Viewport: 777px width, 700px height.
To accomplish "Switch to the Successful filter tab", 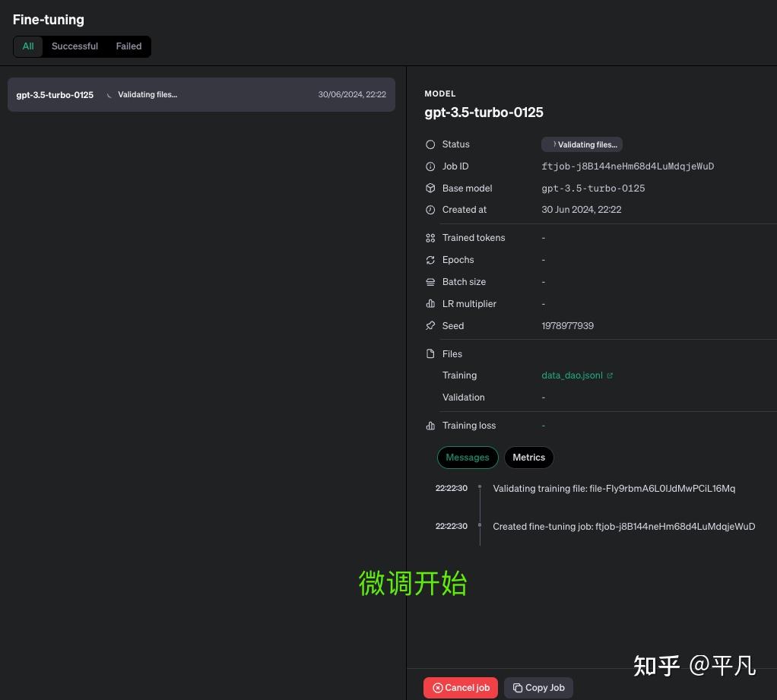I will click(x=74, y=46).
